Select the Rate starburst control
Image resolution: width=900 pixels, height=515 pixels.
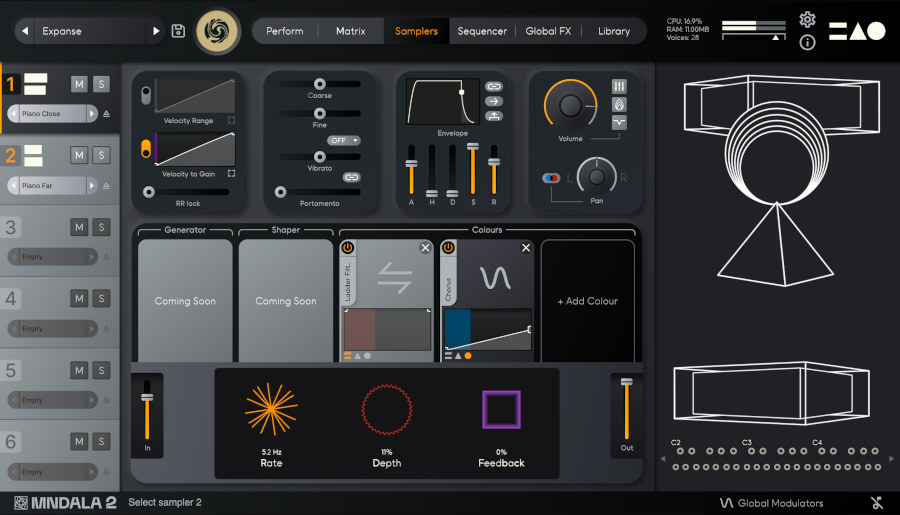[x=271, y=409]
